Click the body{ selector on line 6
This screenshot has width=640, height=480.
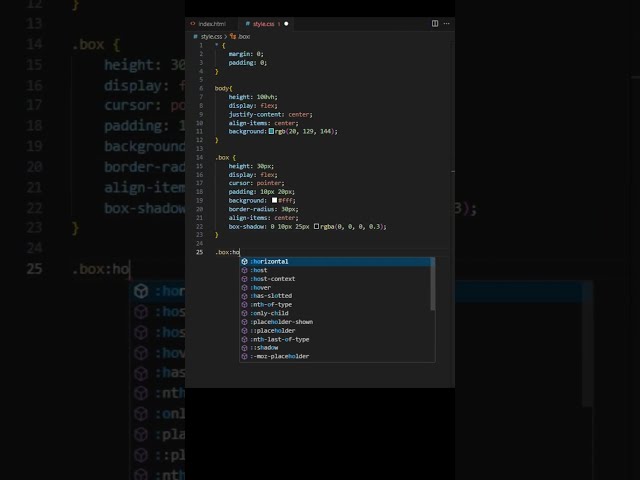(223, 88)
